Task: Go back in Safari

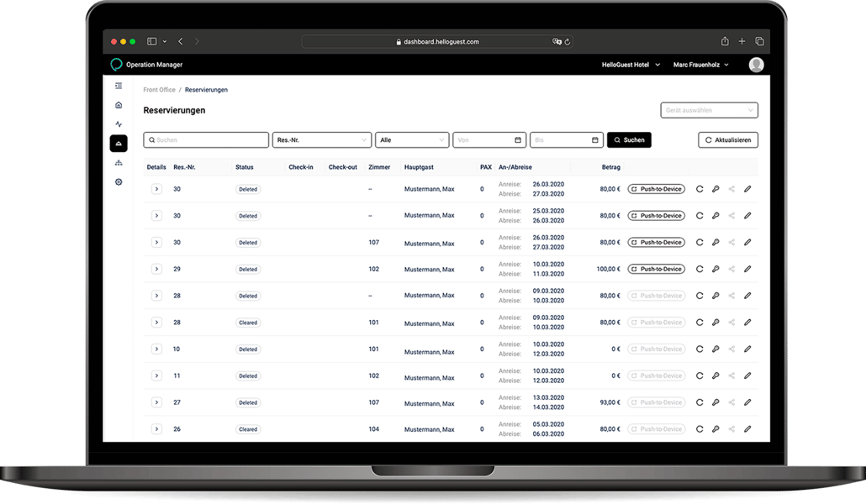Action: 181,41
